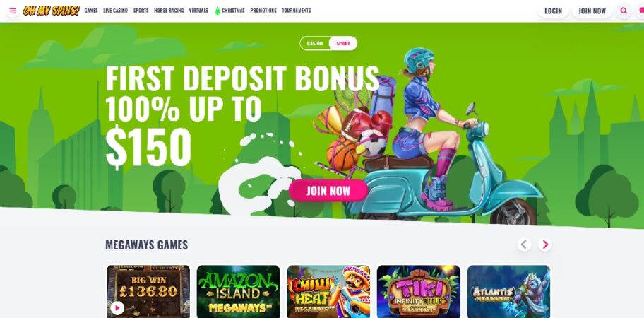Open the Games menu item

91,11
